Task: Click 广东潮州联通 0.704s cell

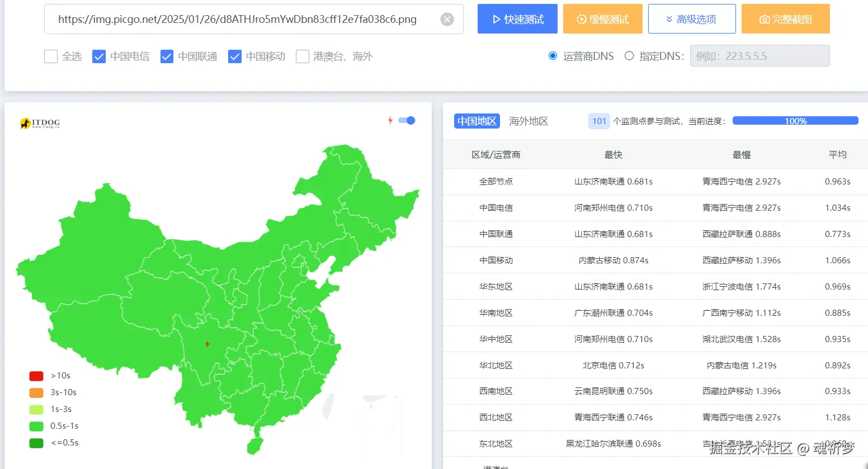Action: [614, 313]
